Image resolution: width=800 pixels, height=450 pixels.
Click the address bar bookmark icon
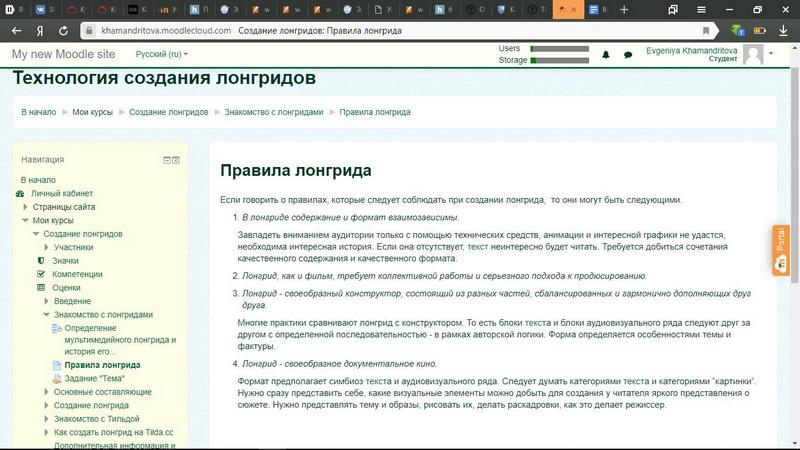click(706, 30)
